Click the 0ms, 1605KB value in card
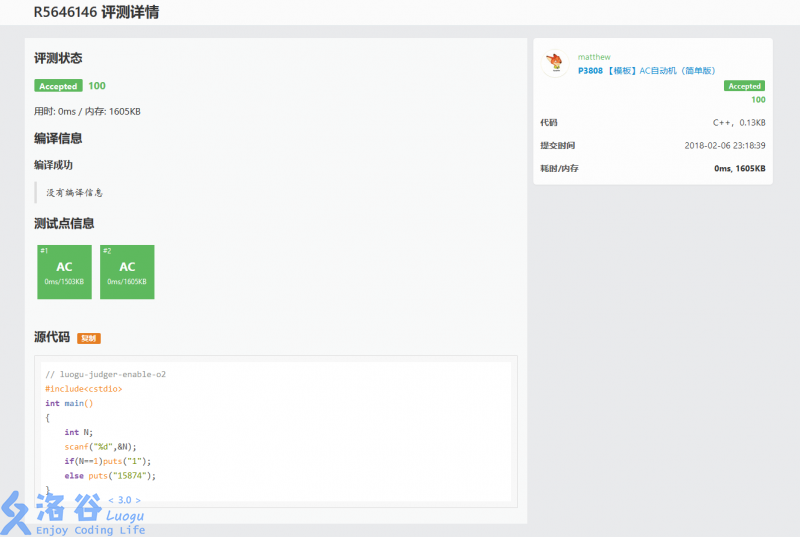The width and height of the screenshot is (800, 537). click(x=740, y=168)
